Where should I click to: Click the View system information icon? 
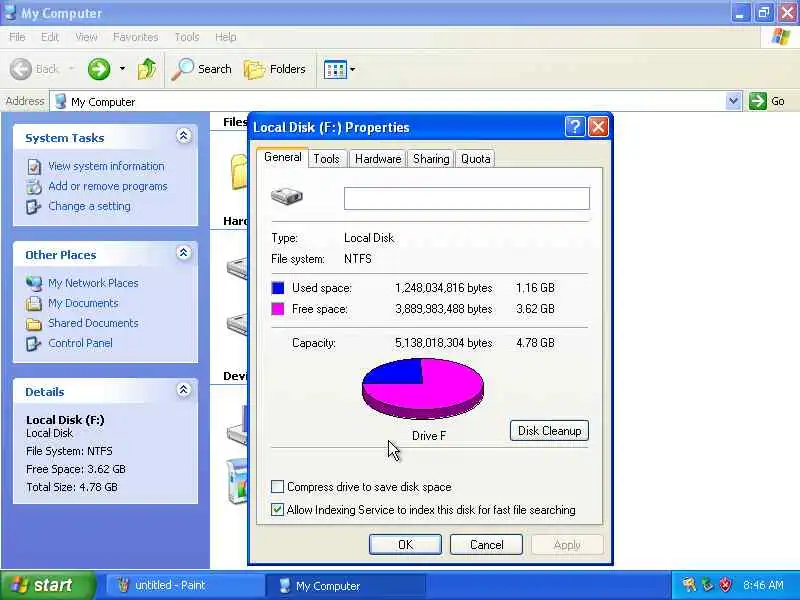pyautogui.click(x=34, y=167)
